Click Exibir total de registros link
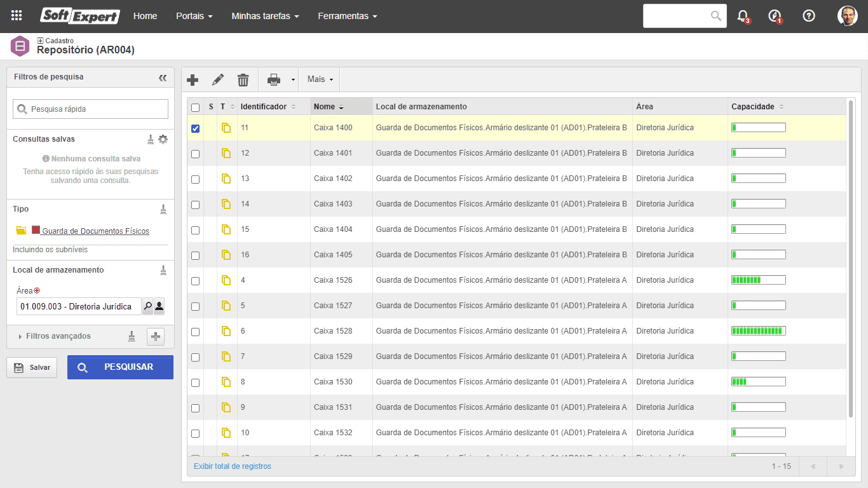 tap(233, 466)
